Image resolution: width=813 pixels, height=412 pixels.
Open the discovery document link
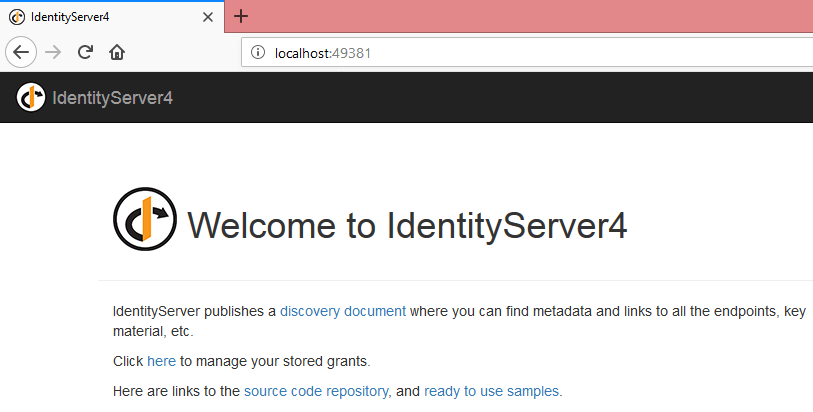coord(343,311)
